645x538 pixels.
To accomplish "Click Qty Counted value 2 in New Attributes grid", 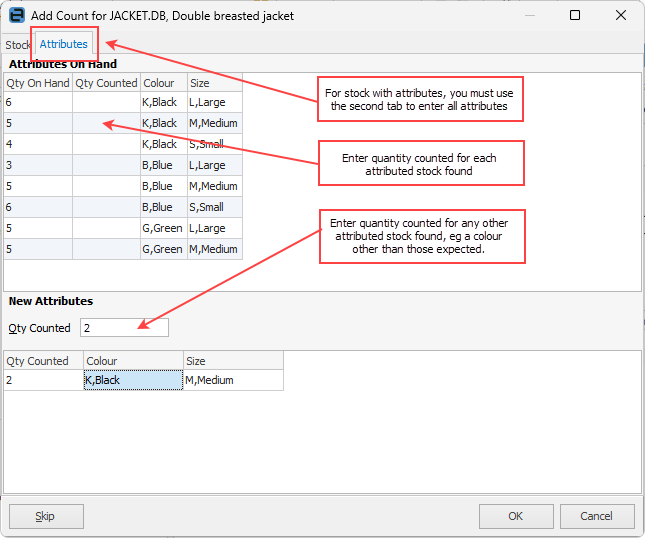I will tap(44, 380).
